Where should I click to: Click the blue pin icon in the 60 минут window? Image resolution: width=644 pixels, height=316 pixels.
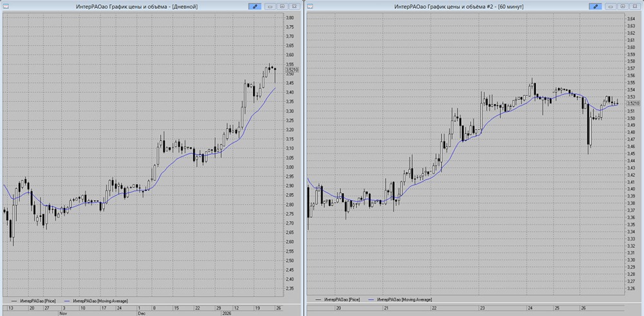[x=595, y=6]
